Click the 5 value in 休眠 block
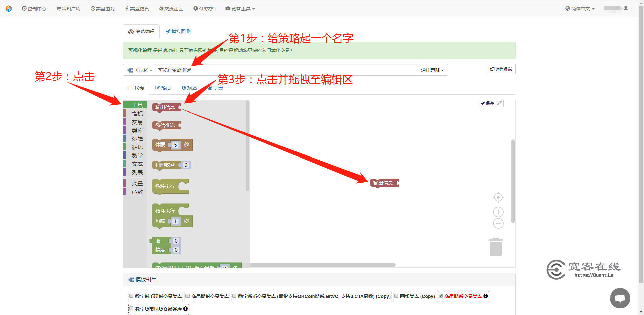This screenshot has height=315, width=644. pos(175,145)
